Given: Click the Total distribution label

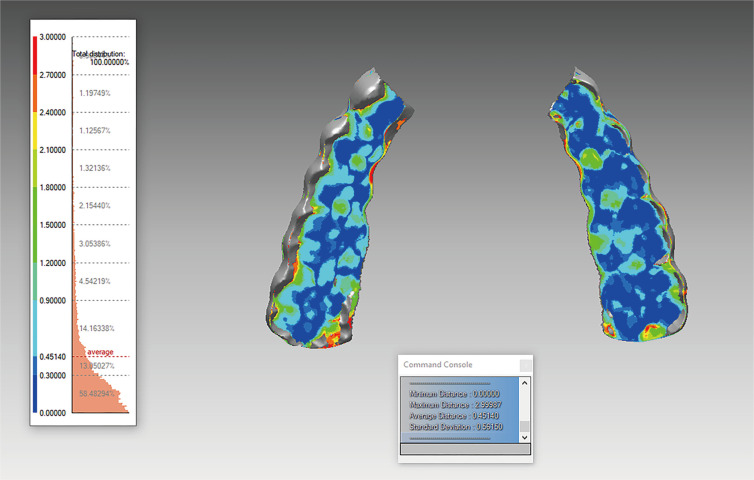Looking at the screenshot, I should pos(98,53).
